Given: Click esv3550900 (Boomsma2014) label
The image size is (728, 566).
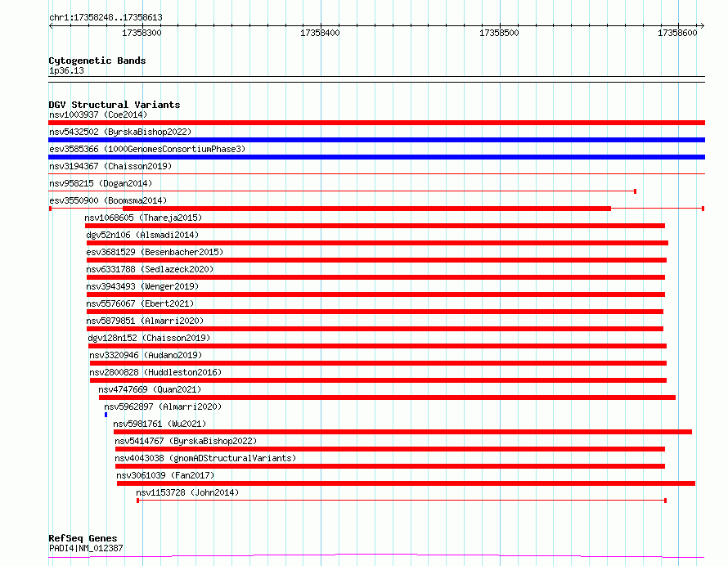Looking at the screenshot, I should pos(108,200).
